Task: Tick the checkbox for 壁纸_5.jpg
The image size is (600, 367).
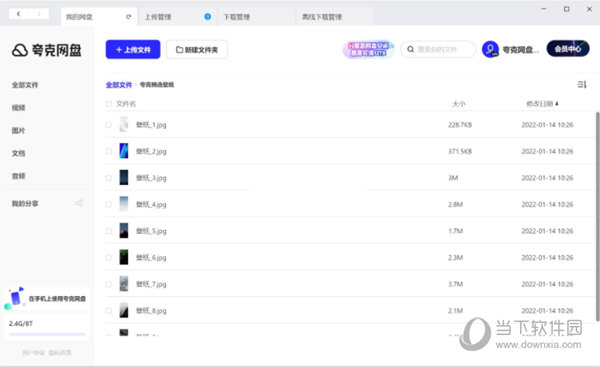Action: (109, 231)
